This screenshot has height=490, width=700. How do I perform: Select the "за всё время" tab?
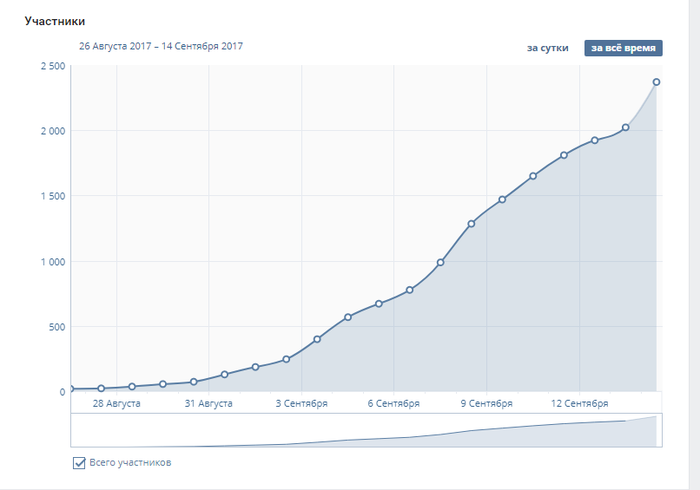(x=623, y=48)
